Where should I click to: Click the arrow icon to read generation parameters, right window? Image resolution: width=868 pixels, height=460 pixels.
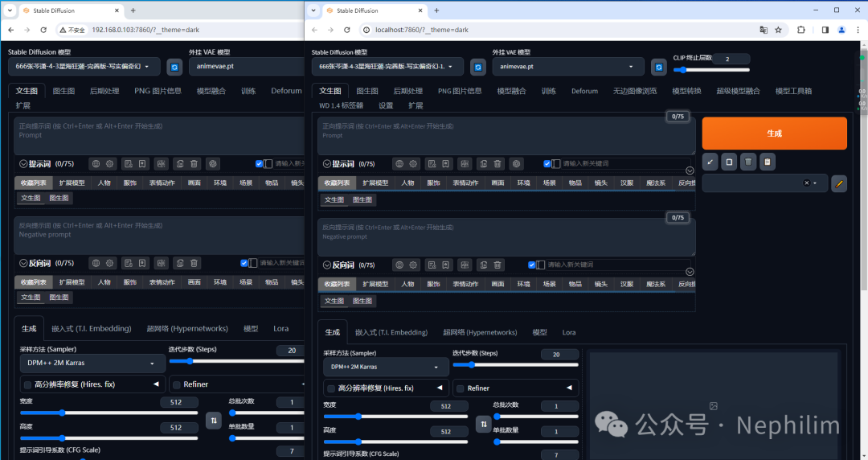tap(710, 162)
